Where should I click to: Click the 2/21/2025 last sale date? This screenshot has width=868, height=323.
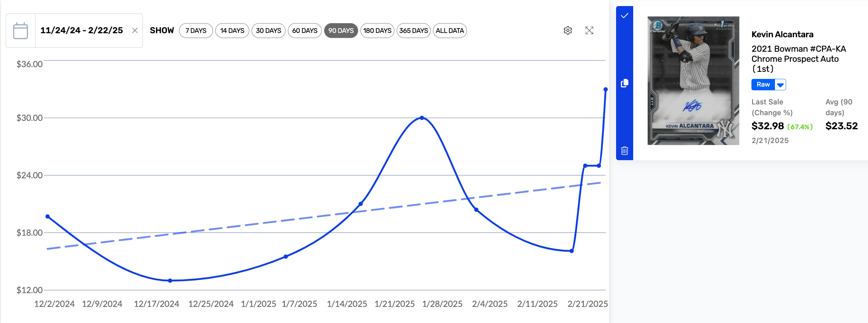click(x=770, y=140)
